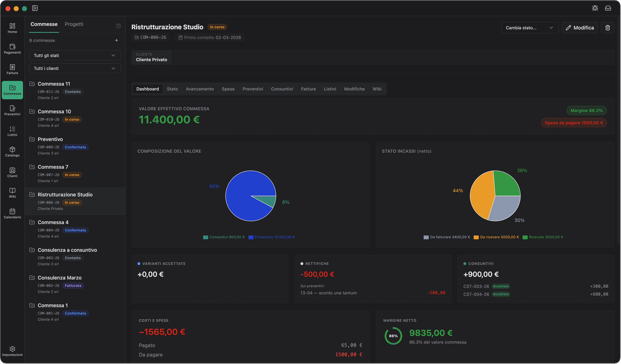Switch to the Progetti tab
The image size is (621, 364).
(x=74, y=24)
